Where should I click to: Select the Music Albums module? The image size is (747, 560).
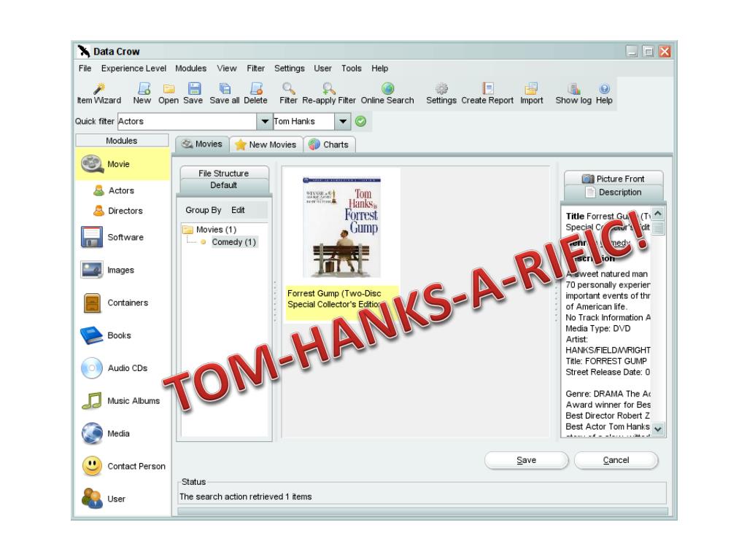coord(121,401)
